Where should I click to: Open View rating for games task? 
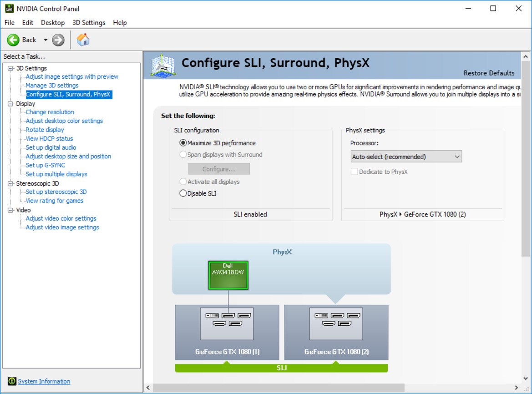coord(54,200)
